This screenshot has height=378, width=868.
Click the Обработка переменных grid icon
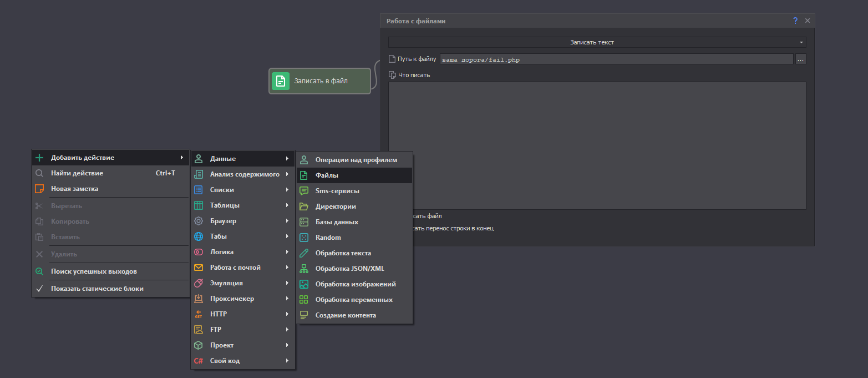[x=303, y=300]
